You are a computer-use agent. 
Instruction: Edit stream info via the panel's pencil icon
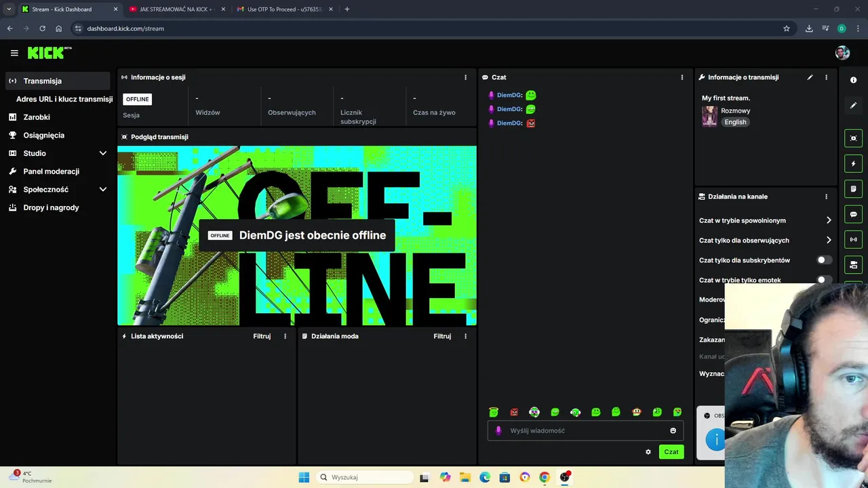point(810,77)
